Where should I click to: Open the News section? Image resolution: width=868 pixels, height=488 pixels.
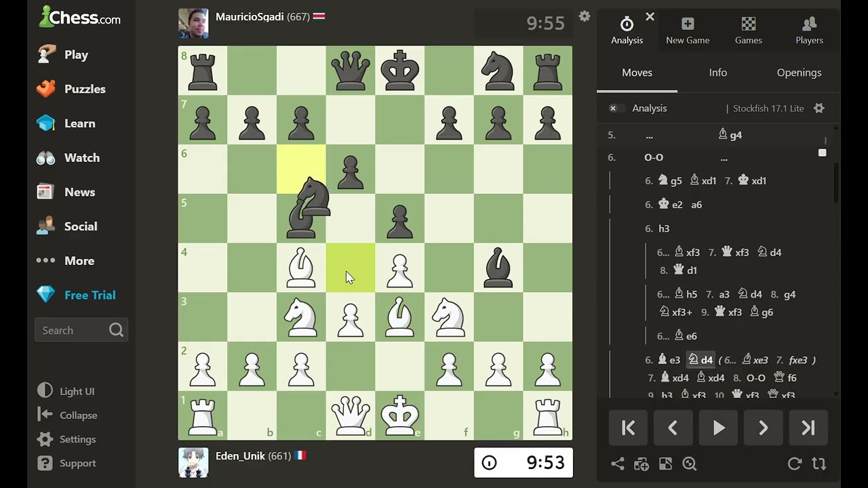pyautogui.click(x=66, y=192)
